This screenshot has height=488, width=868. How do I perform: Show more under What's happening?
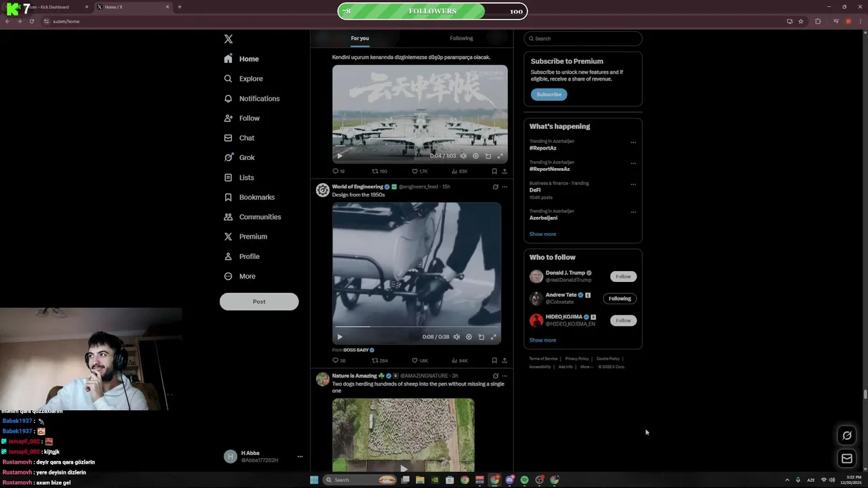tap(542, 234)
